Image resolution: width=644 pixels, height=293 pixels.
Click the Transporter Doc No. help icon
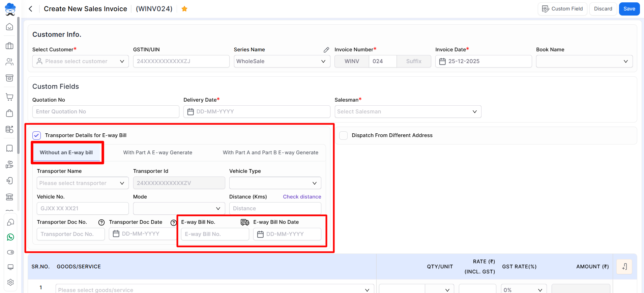[101, 222]
